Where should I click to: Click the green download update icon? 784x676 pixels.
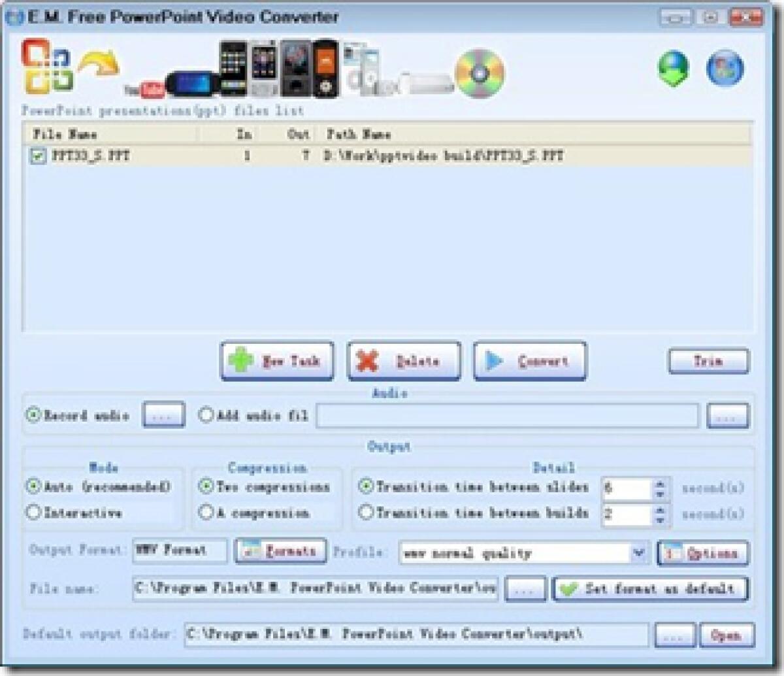(x=673, y=70)
